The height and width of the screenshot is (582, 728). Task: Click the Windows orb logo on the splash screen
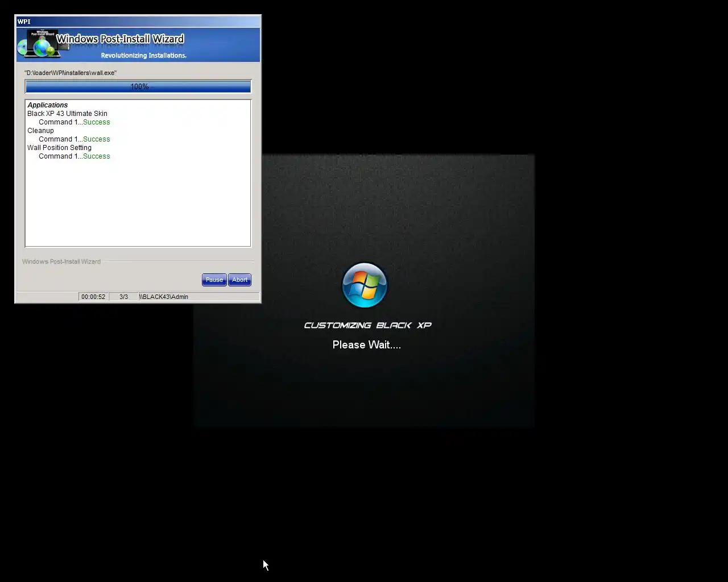365,285
